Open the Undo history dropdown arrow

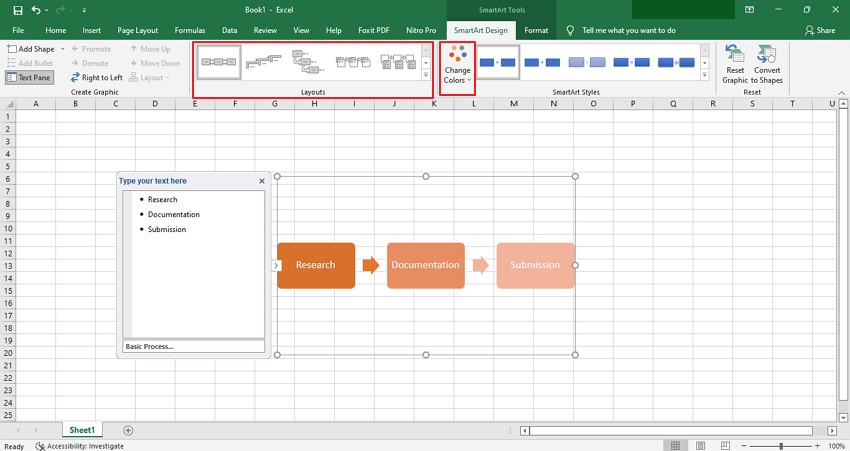point(47,10)
